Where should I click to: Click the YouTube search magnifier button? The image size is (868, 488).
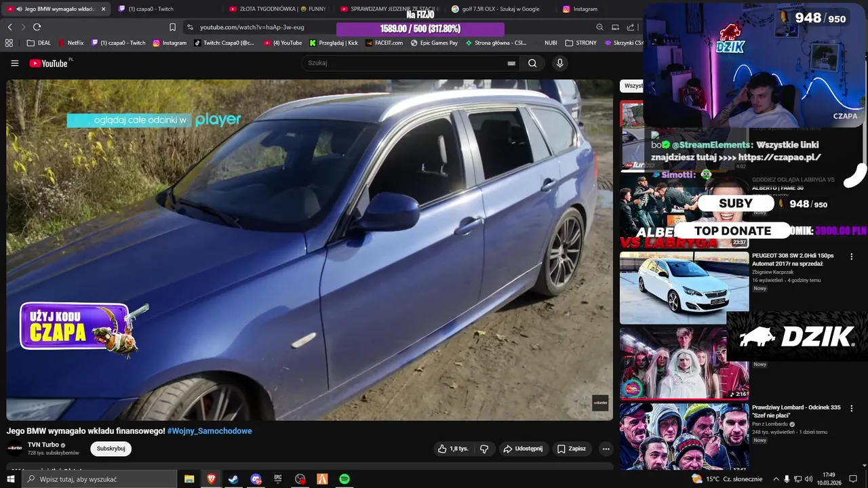pyautogui.click(x=532, y=63)
